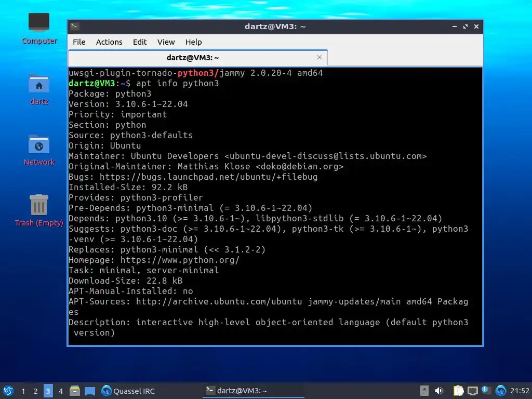This screenshot has width=532, height=399.
Task: Click the 'apt info python3' command text
Action: (178, 84)
